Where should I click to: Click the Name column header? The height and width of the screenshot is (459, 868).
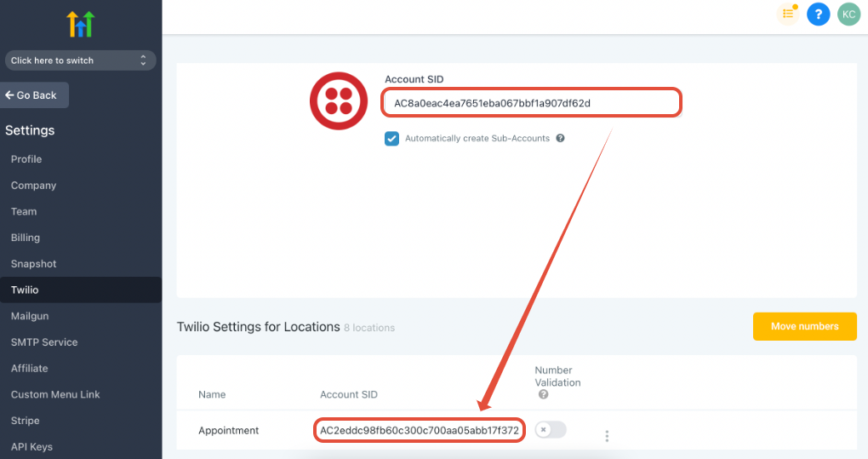coord(212,395)
